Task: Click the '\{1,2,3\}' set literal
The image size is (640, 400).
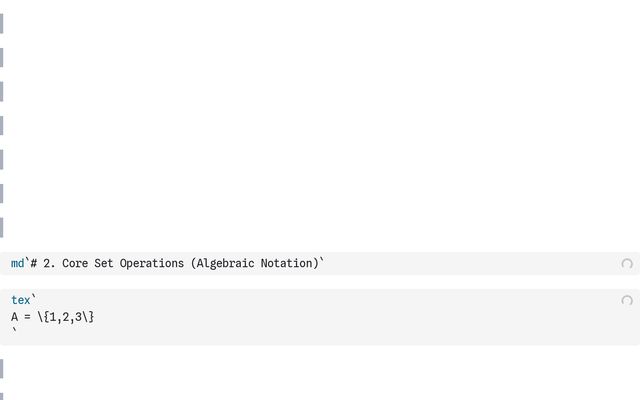Action: 66,317
